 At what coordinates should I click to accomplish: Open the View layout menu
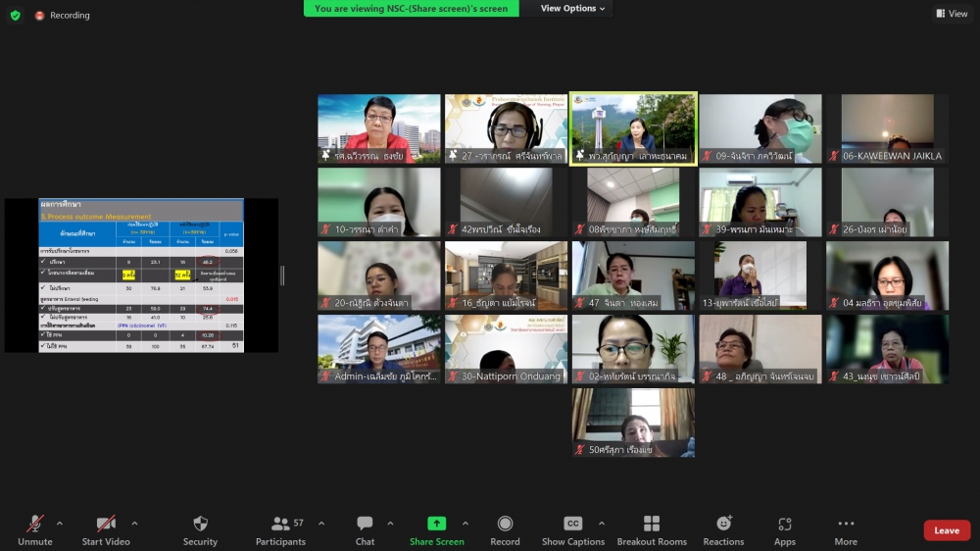(x=952, y=14)
